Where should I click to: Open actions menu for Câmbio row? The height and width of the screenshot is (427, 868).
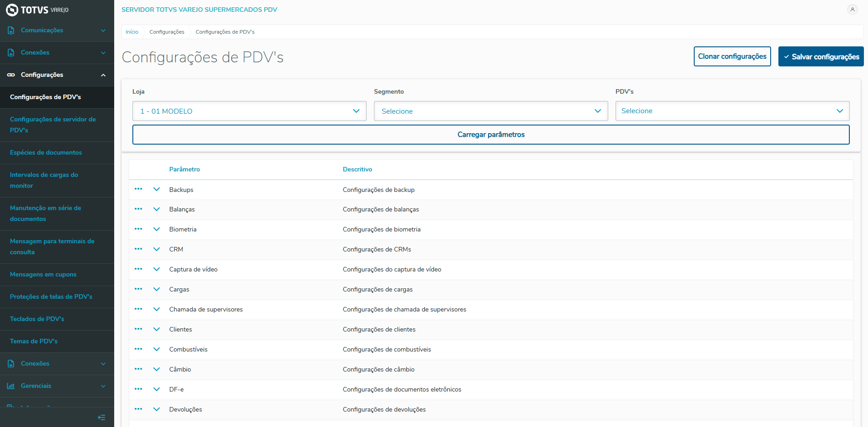138,369
